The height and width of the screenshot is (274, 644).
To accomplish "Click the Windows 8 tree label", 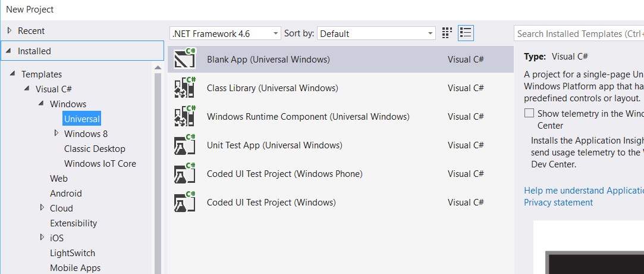I will pyautogui.click(x=86, y=133).
